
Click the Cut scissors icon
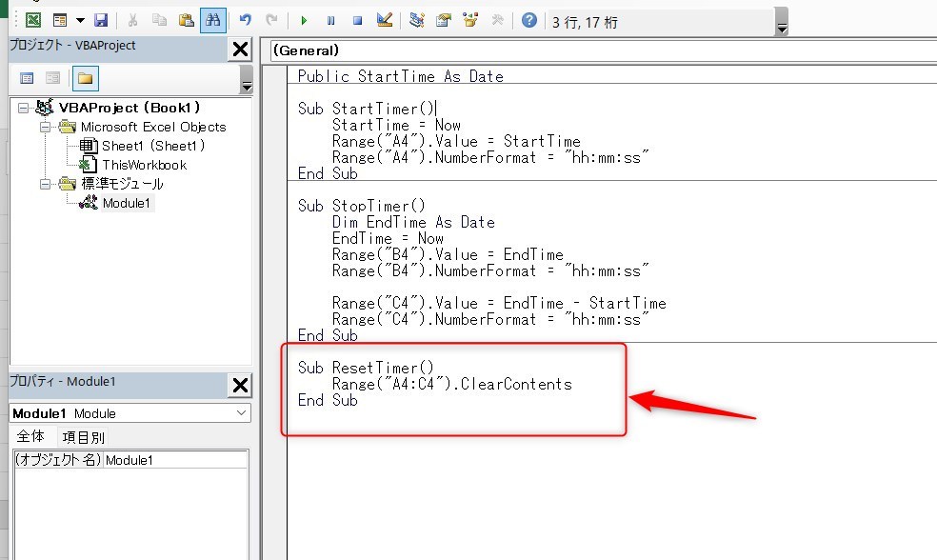pyautogui.click(x=132, y=20)
